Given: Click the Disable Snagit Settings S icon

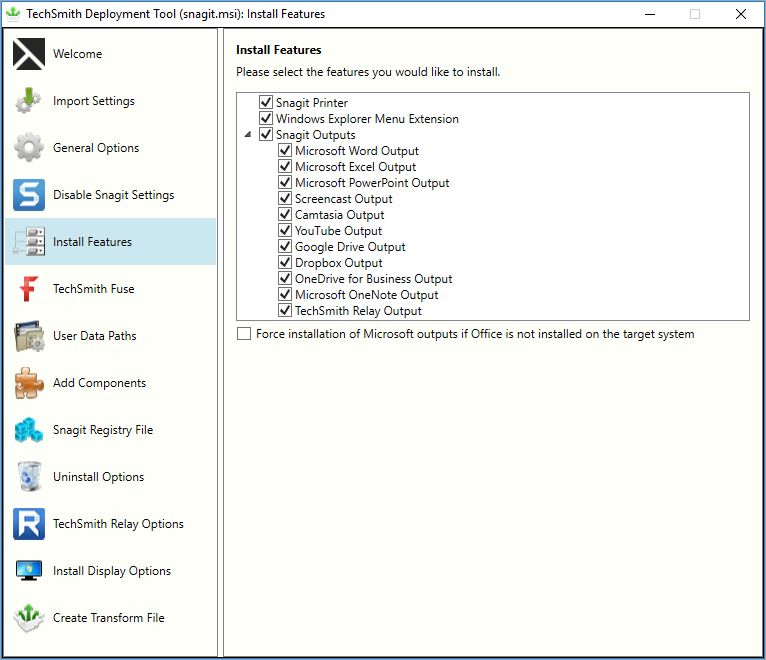Looking at the screenshot, I should (29, 194).
